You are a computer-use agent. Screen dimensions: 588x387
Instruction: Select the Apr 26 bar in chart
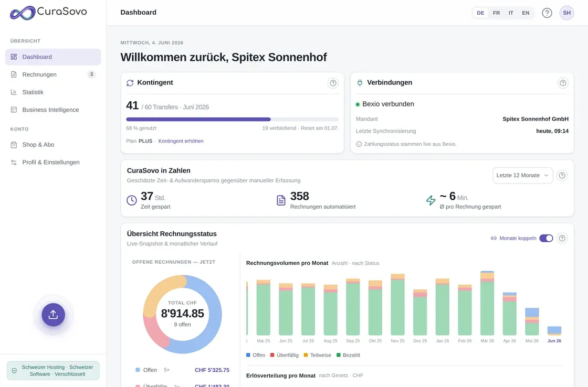pos(510,314)
